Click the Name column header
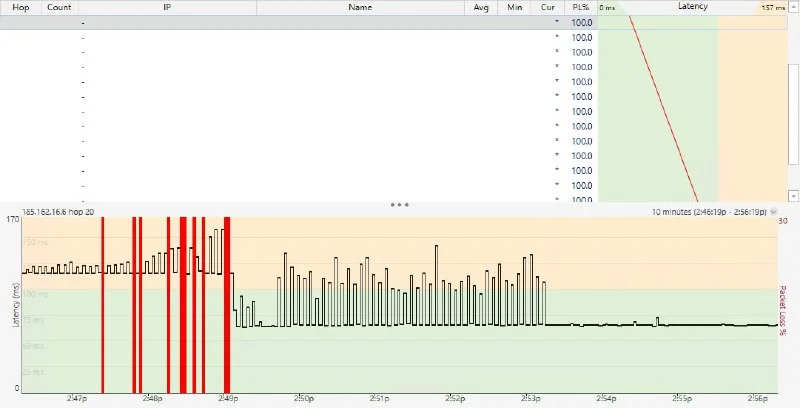This screenshot has height=408, width=800. point(360,6)
